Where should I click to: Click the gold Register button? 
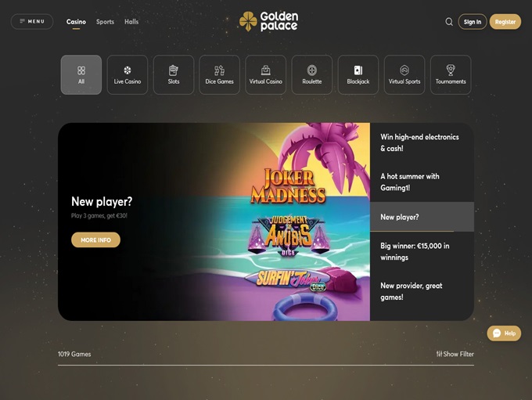pyautogui.click(x=505, y=22)
